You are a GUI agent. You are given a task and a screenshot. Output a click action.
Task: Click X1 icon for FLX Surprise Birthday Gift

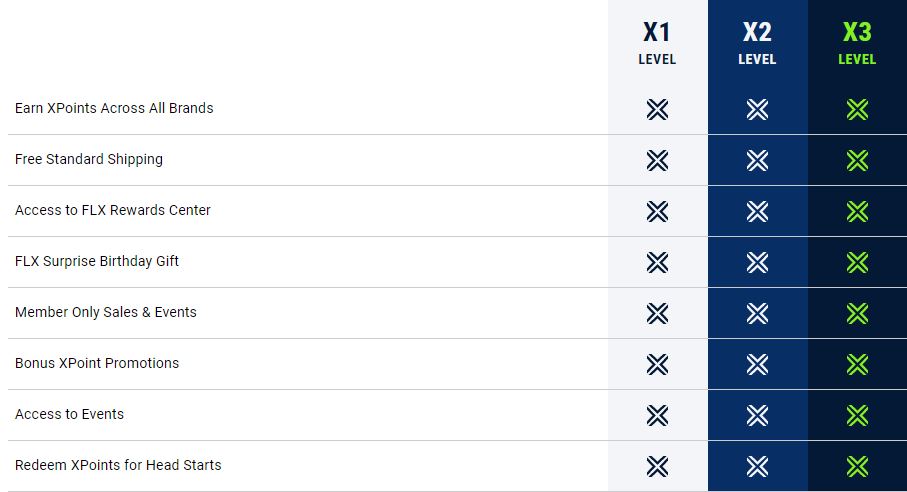[x=657, y=262]
